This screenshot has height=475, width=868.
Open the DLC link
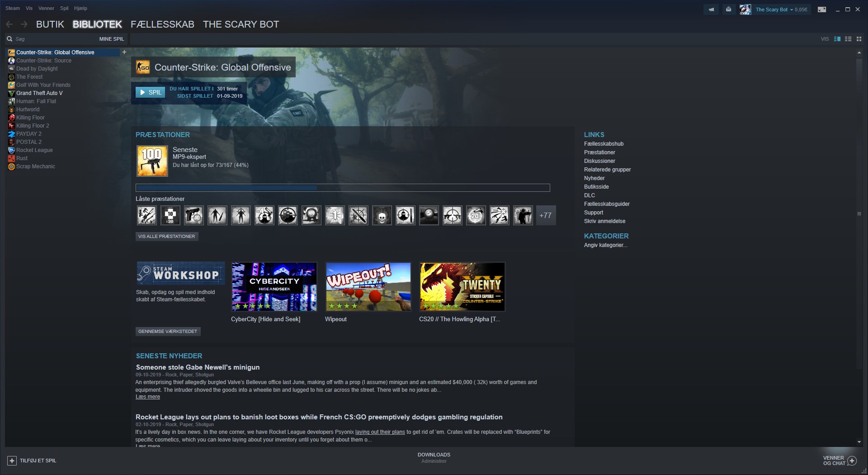click(x=590, y=195)
